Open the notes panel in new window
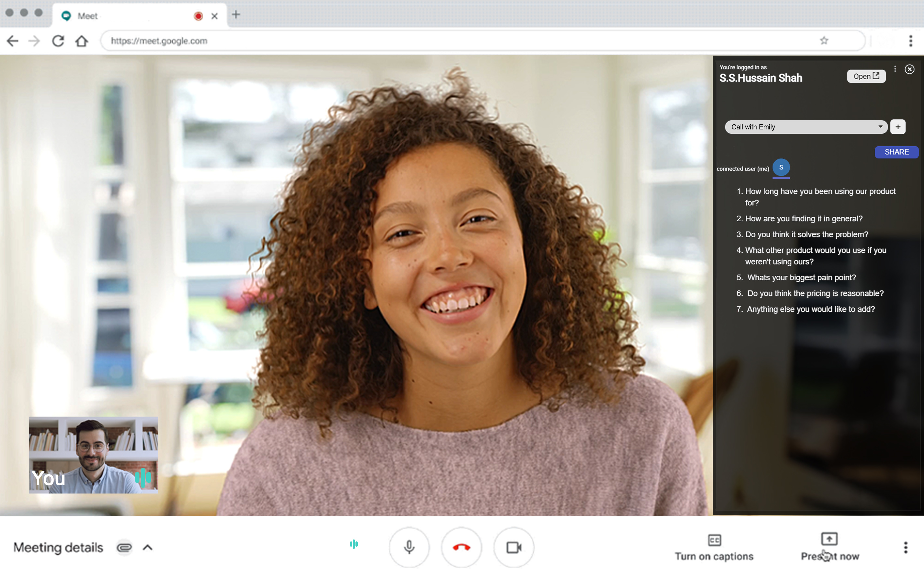924x575 pixels. tap(866, 76)
